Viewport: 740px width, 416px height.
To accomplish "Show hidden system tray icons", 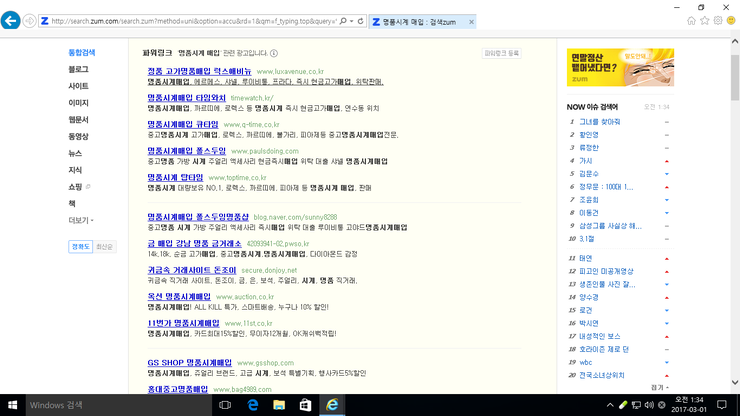I will (610, 405).
